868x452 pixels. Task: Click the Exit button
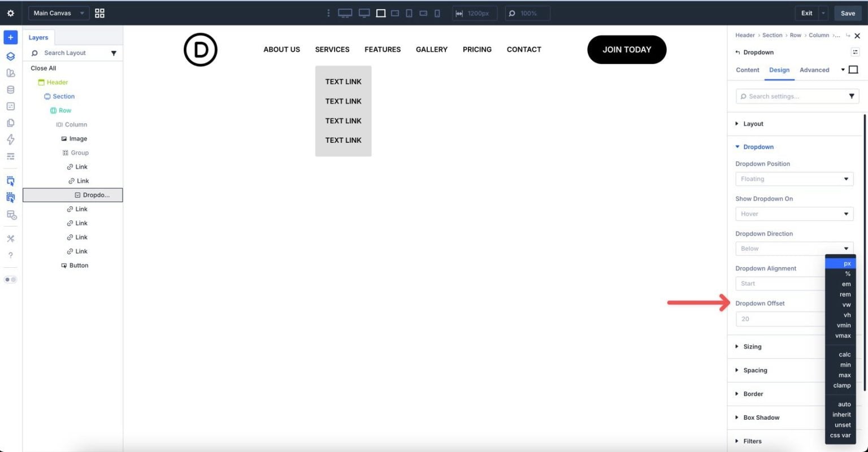coord(806,13)
